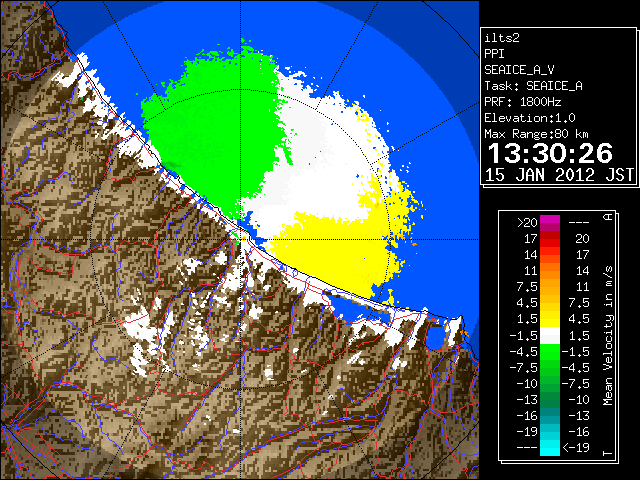640x480 pixels.
Task: Select the "PPI" scan type text
Action: point(494,54)
